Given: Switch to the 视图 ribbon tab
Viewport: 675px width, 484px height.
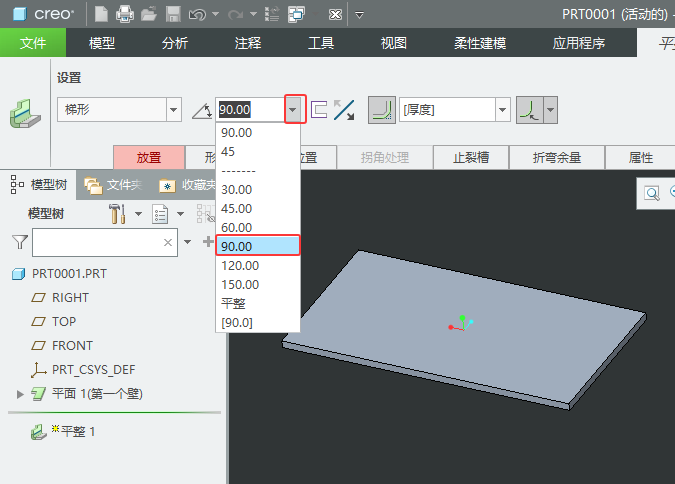Looking at the screenshot, I should click(393, 43).
